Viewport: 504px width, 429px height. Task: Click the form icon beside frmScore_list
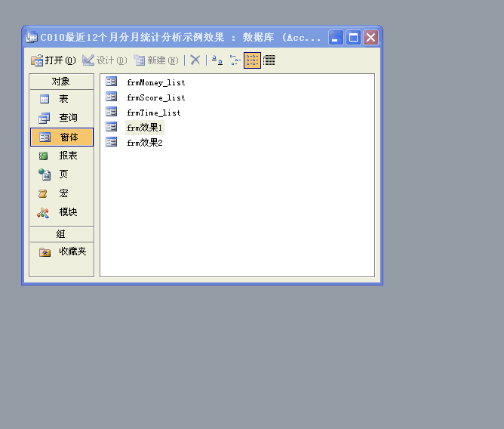[111, 97]
